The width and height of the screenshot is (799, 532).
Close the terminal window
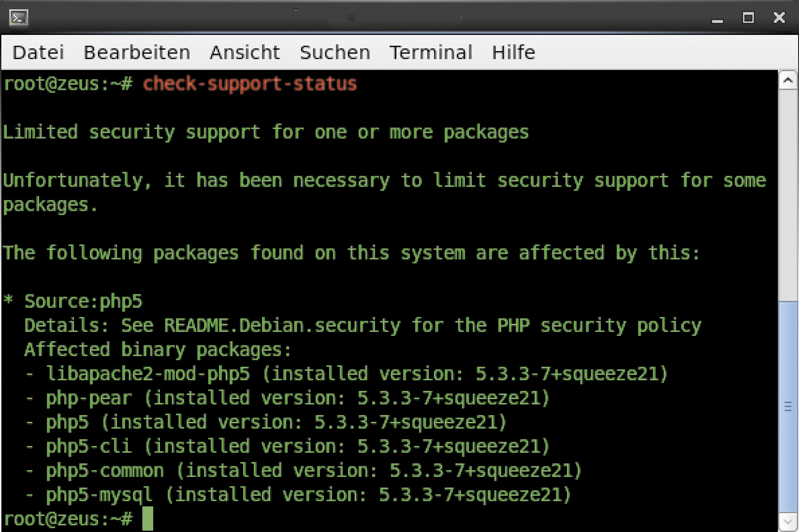click(x=779, y=18)
